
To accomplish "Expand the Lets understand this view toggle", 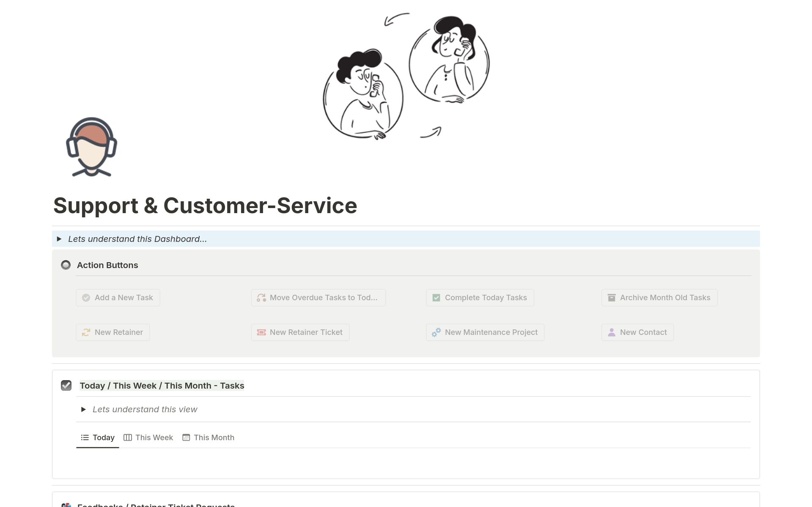I will point(83,409).
